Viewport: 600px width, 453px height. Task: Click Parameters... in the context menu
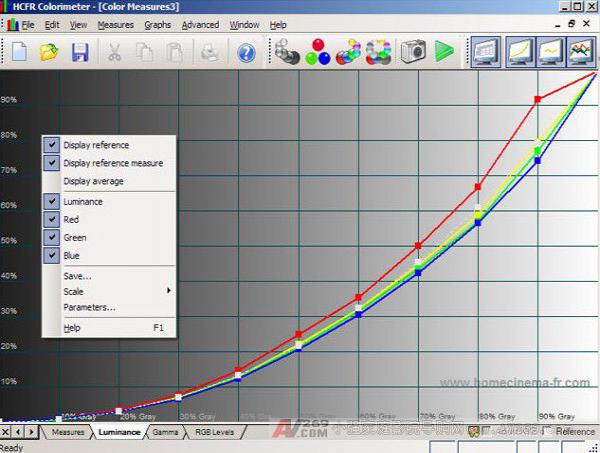tap(89, 308)
